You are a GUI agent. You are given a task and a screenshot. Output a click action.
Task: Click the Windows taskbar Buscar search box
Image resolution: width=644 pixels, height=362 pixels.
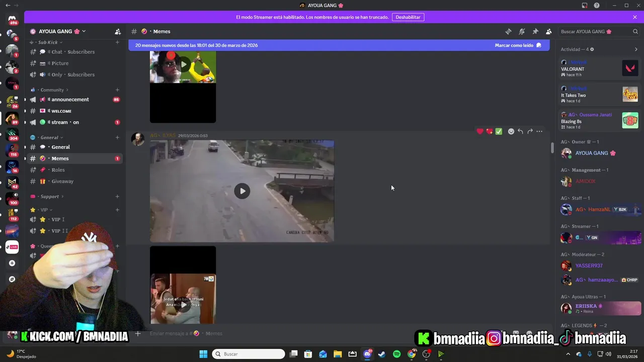tap(249, 354)
